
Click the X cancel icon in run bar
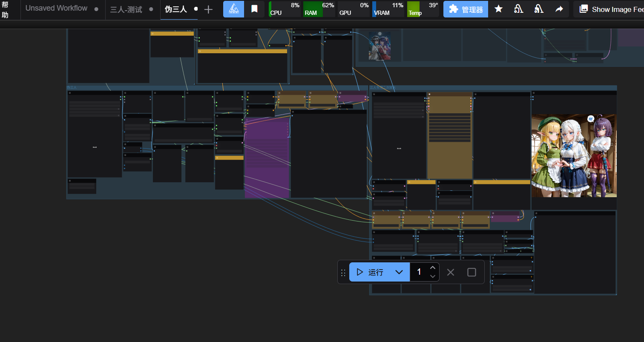click(x=451, y=272)
